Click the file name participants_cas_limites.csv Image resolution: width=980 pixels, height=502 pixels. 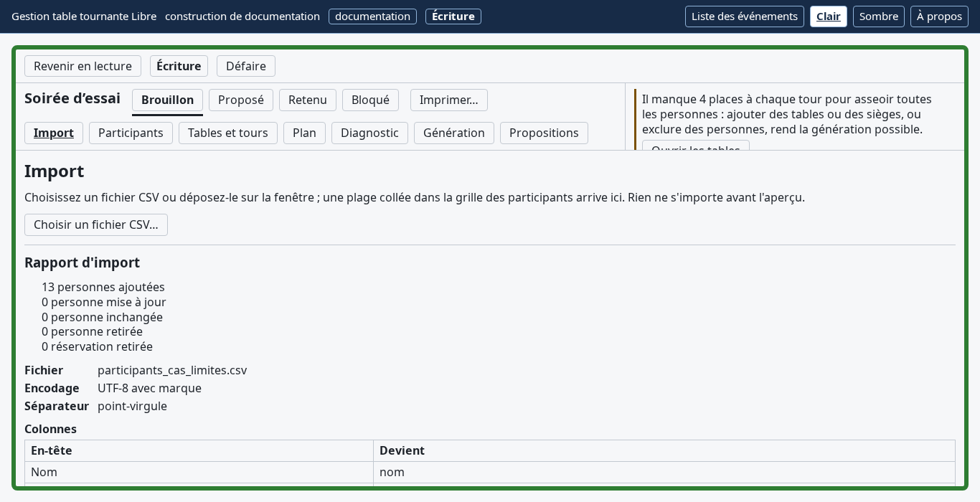pos(172,370)
